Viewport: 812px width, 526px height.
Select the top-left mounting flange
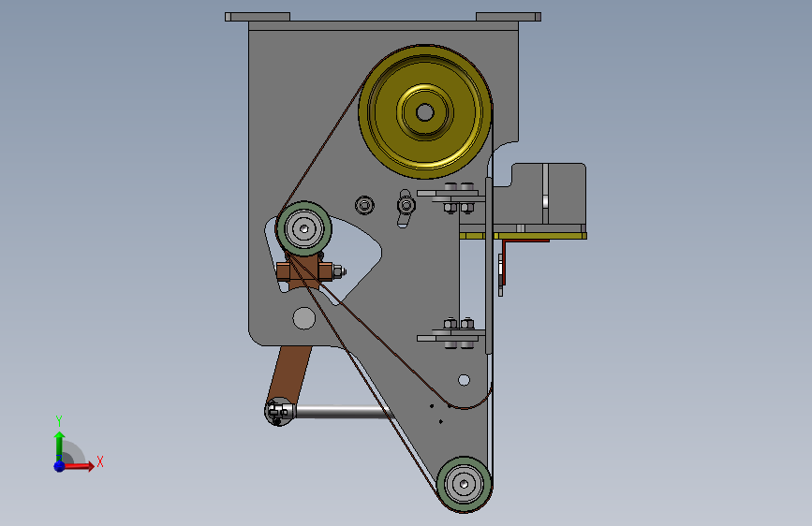[x=258, y=17]
